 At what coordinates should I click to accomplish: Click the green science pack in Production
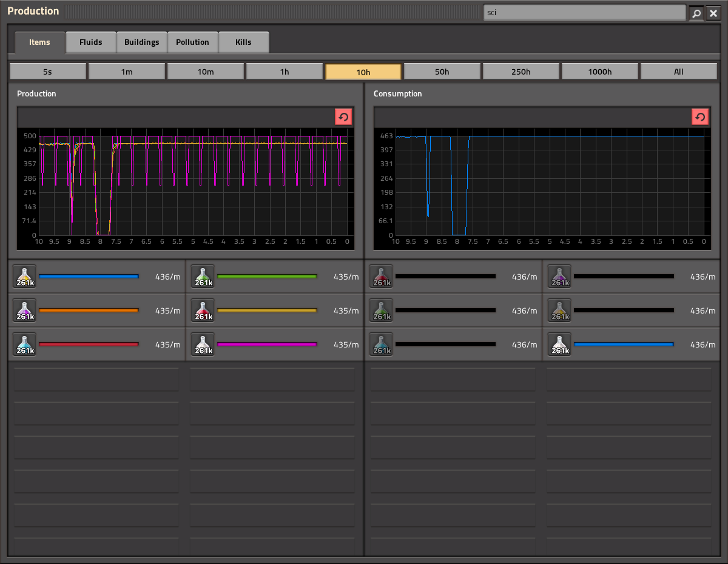click(203, 277)
